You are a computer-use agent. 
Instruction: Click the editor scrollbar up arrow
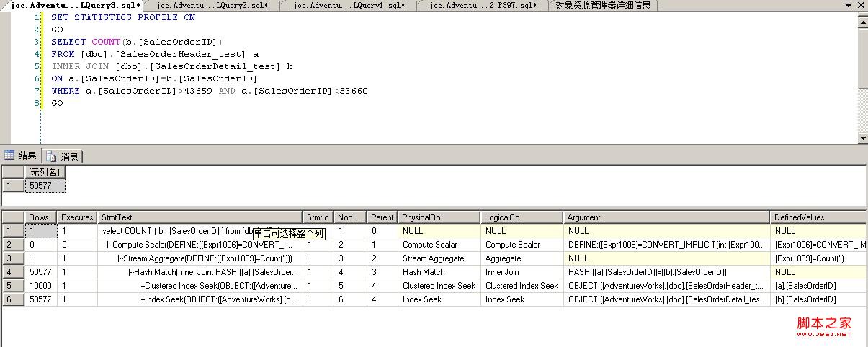(x=862, y=22)
